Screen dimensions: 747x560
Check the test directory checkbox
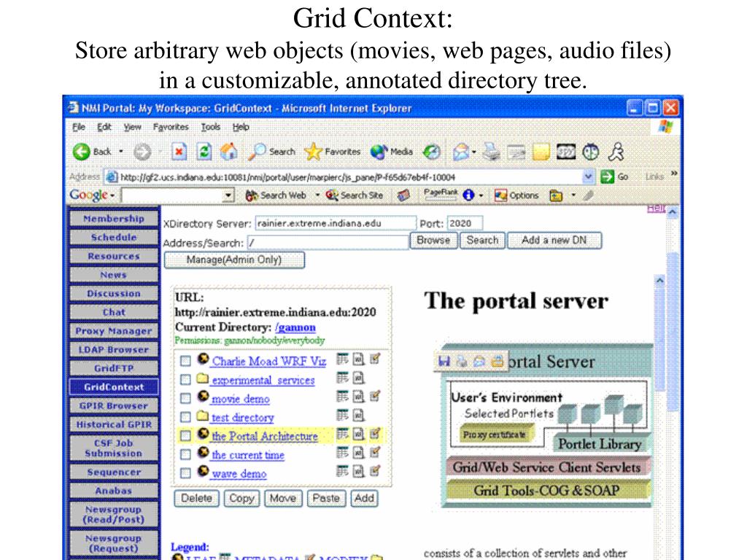pyautogui.click(x=185, y=417)
